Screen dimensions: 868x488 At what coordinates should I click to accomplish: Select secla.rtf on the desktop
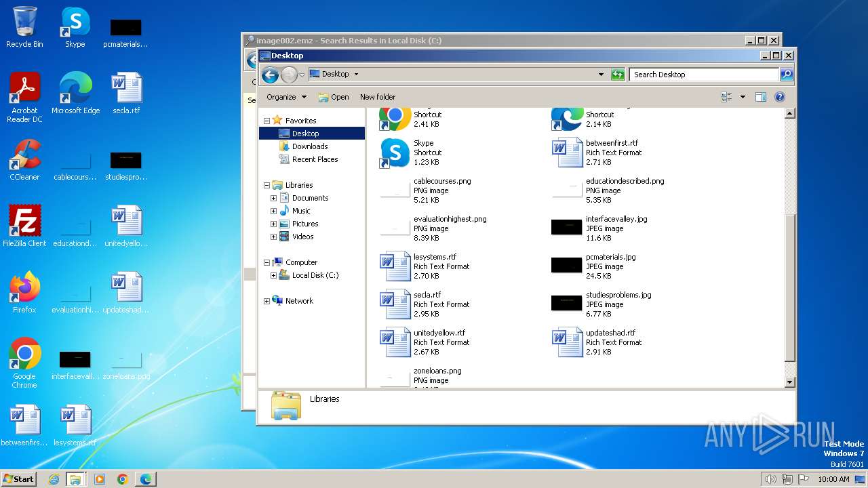click(126, 93)
